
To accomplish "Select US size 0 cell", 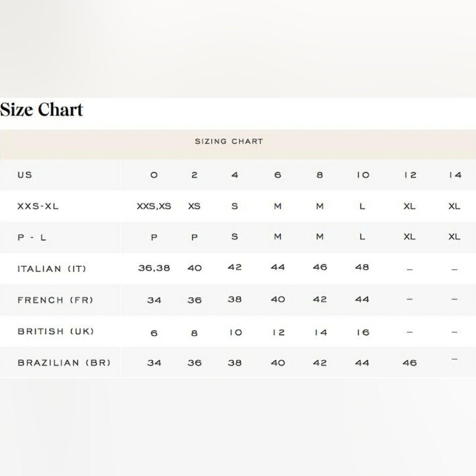I will click(154, 175).
